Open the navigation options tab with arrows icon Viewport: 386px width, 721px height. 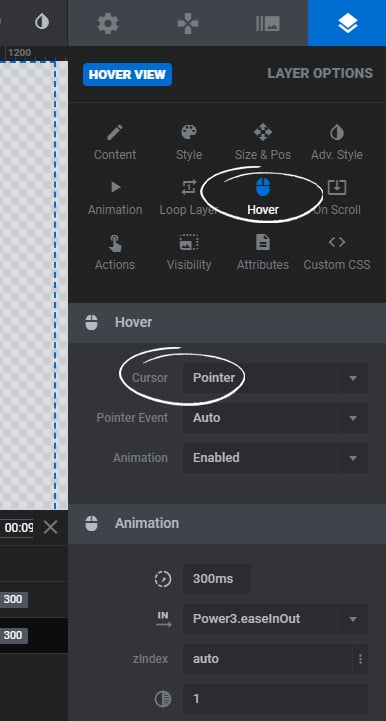188,23
